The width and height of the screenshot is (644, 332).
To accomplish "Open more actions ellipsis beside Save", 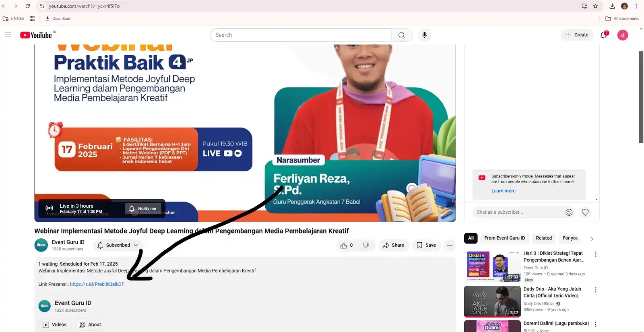I will click(x=450, y=245).
